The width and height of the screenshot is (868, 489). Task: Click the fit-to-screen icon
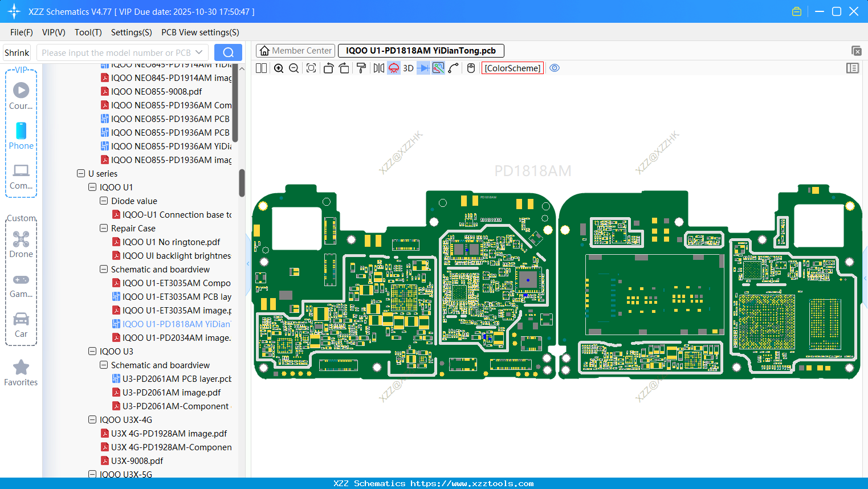click(x=311, y=68)
